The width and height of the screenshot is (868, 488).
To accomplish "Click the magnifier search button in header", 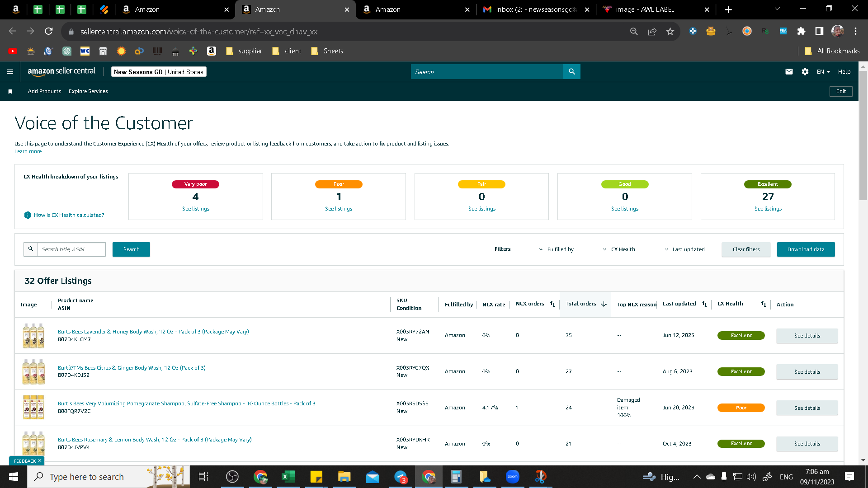I will click(572, 72).
